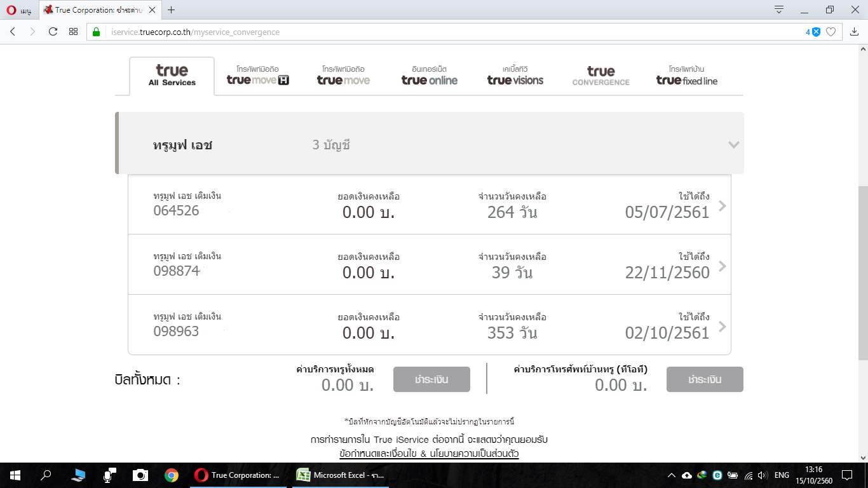Expand details arrow for account 098963
The height and width of the screenshot is (488, 868).
tap(722, 327)
